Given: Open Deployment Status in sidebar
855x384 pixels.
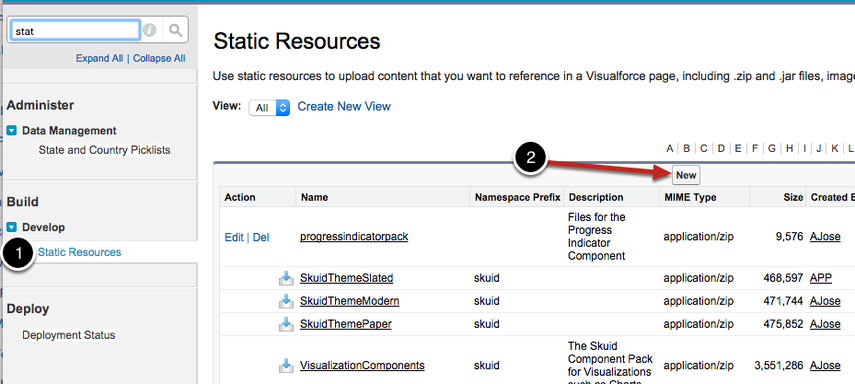Looking at the screenshot, I should click(x=69, y=335).
